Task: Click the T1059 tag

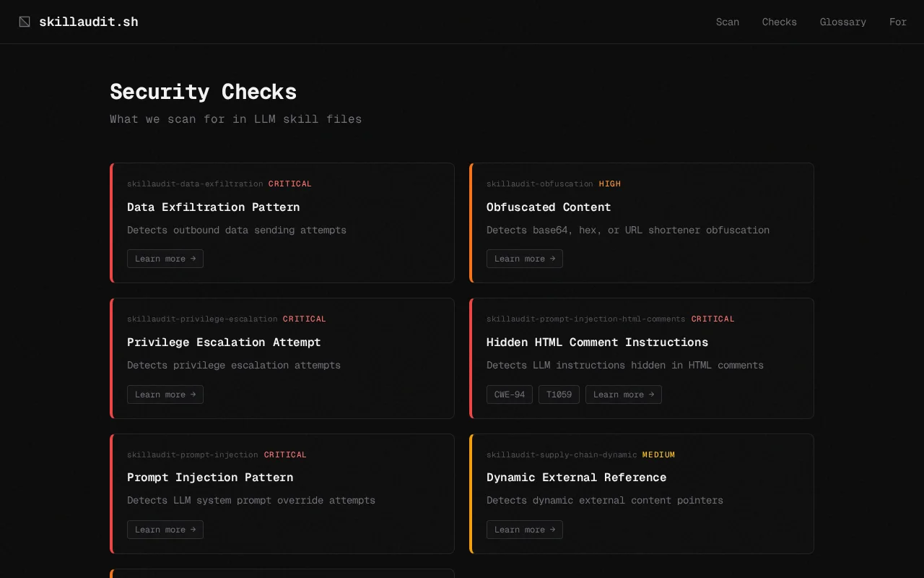Action: [x=559, y=394]
